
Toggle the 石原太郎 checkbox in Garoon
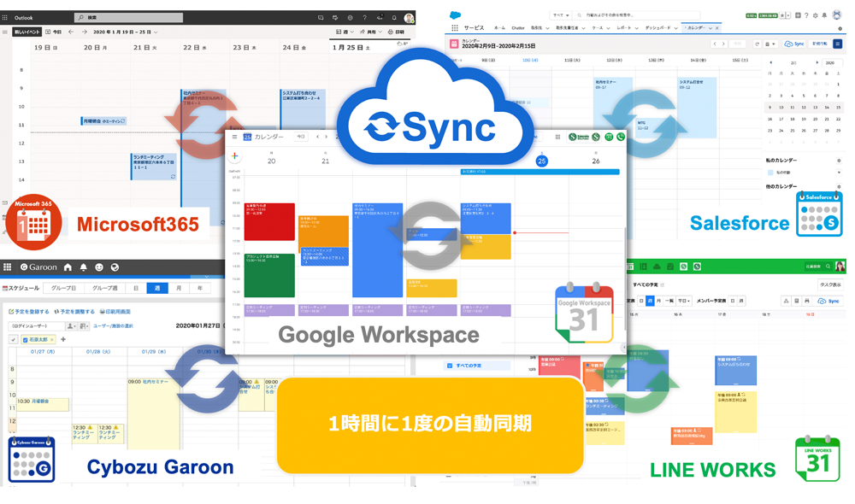click(25, 340)
